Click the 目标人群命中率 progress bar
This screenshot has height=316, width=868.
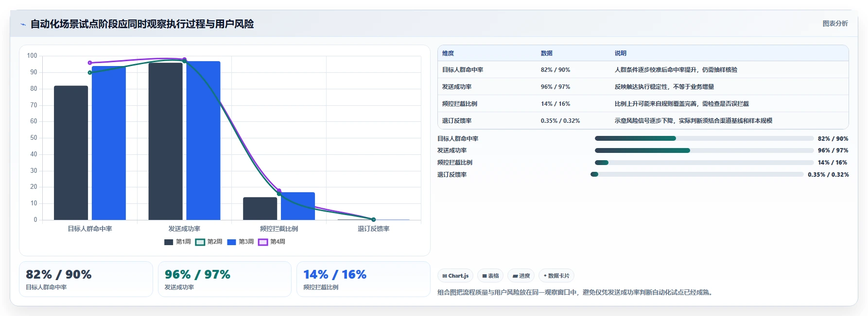tap(704, 138)
